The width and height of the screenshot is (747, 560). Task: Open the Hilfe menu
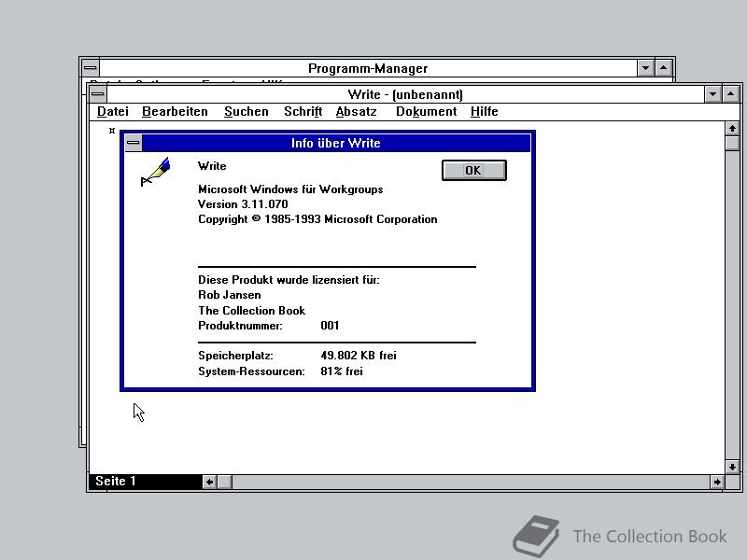coord(484,111)
